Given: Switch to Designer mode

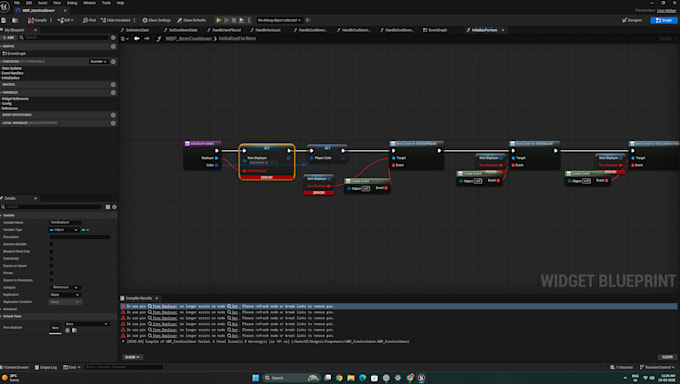Looking at the screenshot, I should click(632, 20).
